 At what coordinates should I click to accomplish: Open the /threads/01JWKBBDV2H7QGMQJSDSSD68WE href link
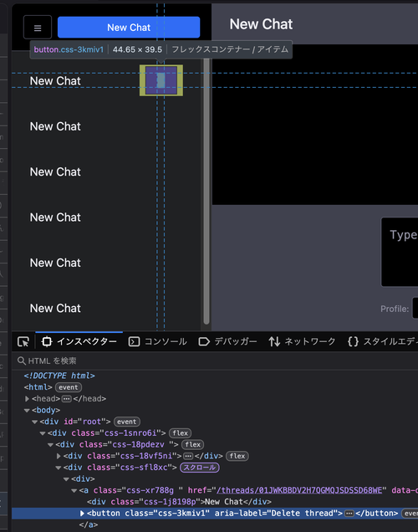299,490
